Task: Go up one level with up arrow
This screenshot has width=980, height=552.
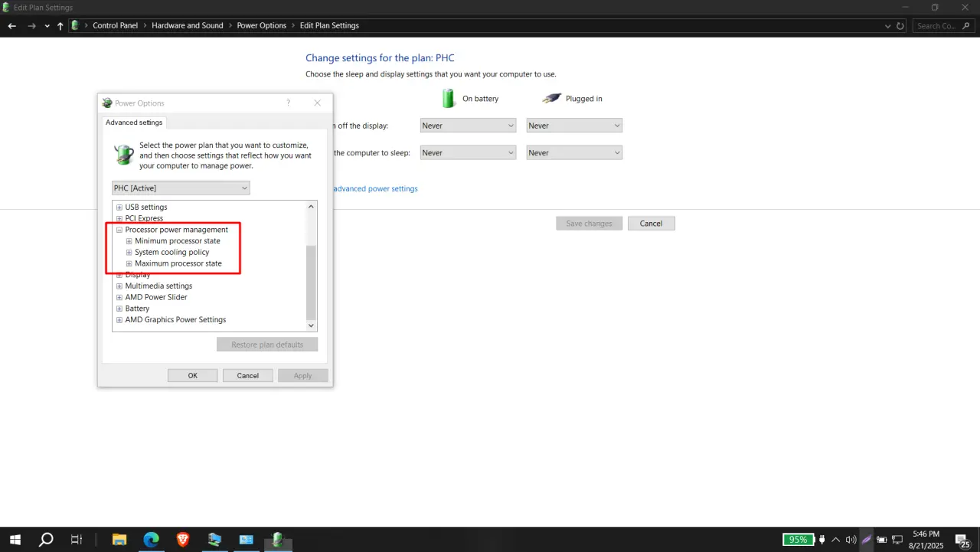Action: point(60,25)
